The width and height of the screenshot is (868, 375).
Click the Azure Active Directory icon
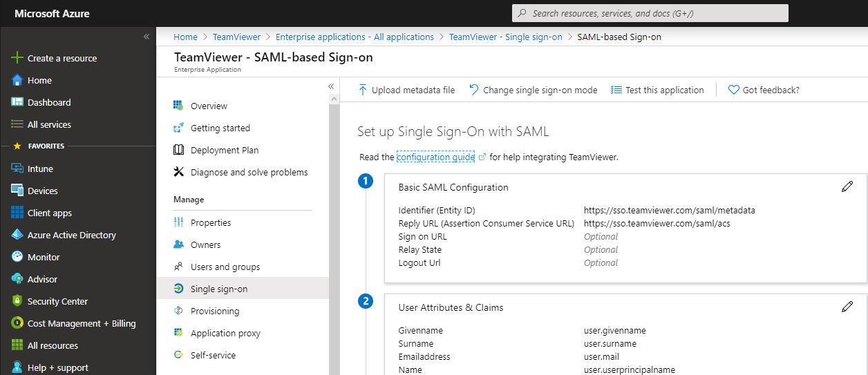(x=17, y=235)
